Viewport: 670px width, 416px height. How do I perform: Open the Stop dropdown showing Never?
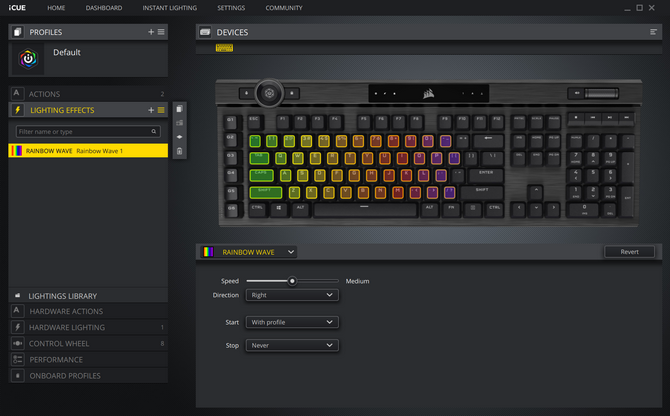292,345
